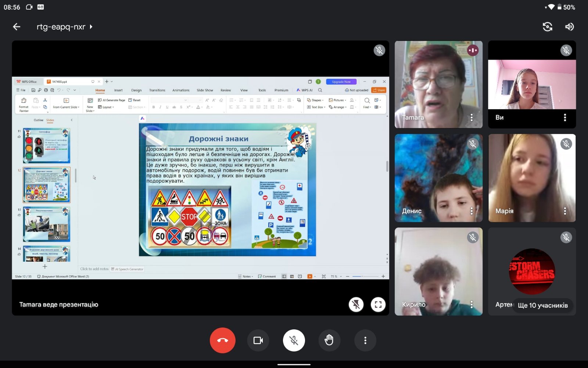The height and width of the screenshot is (368, 588).
Task: End the call with the red hang-up button
Action: click(223, 340)
